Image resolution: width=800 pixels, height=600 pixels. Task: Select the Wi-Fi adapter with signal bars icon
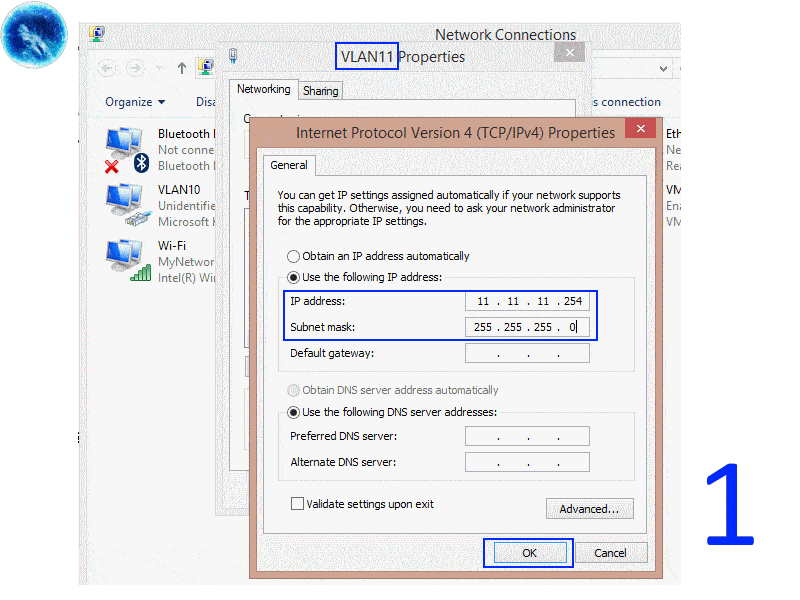coord(124,258)
